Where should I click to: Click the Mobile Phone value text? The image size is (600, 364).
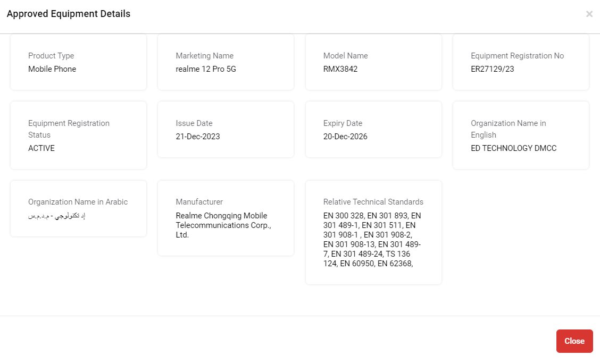[52, 69]
